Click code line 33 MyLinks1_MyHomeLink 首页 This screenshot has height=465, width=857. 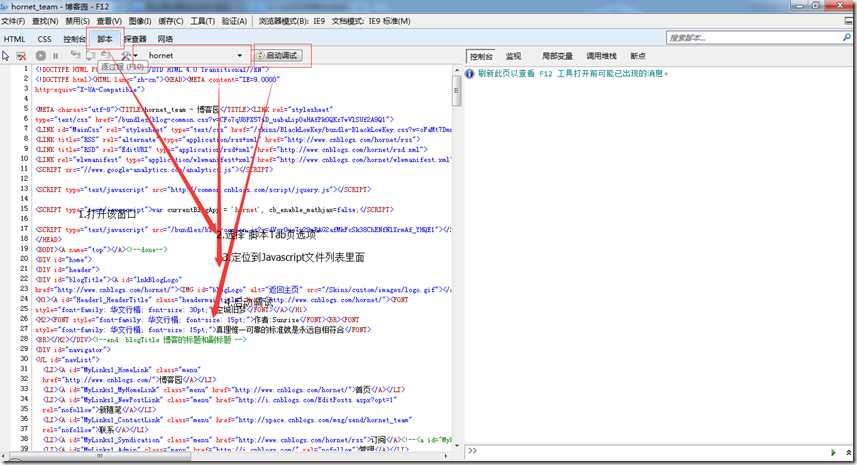pos(224,390)
